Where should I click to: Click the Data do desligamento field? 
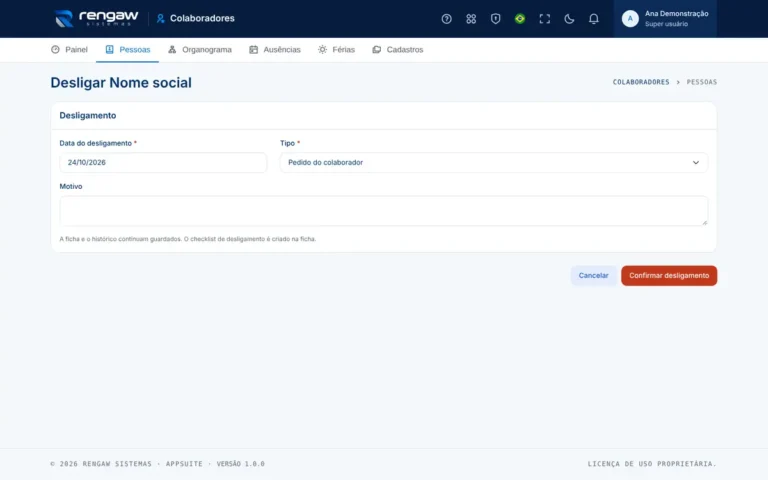[x=163, y=162]
